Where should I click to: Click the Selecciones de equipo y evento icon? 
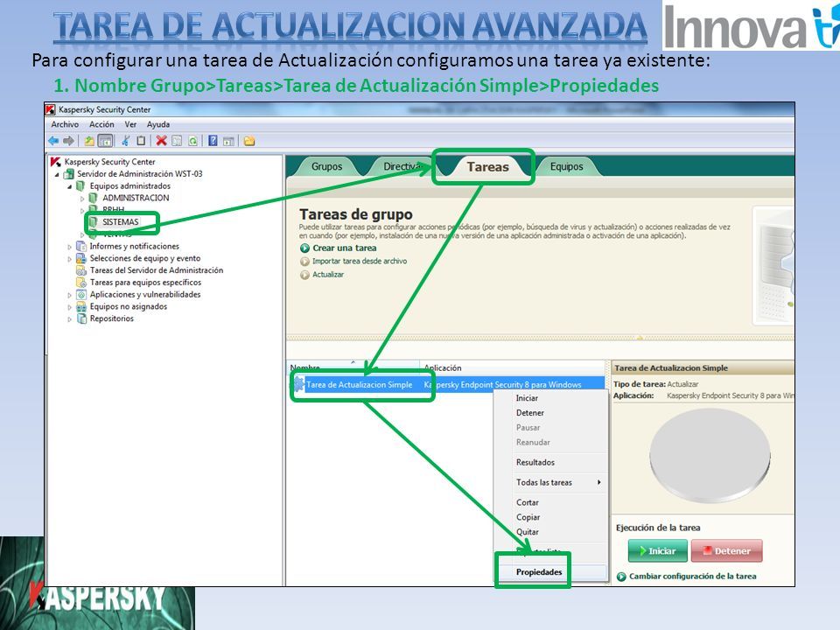80,258
